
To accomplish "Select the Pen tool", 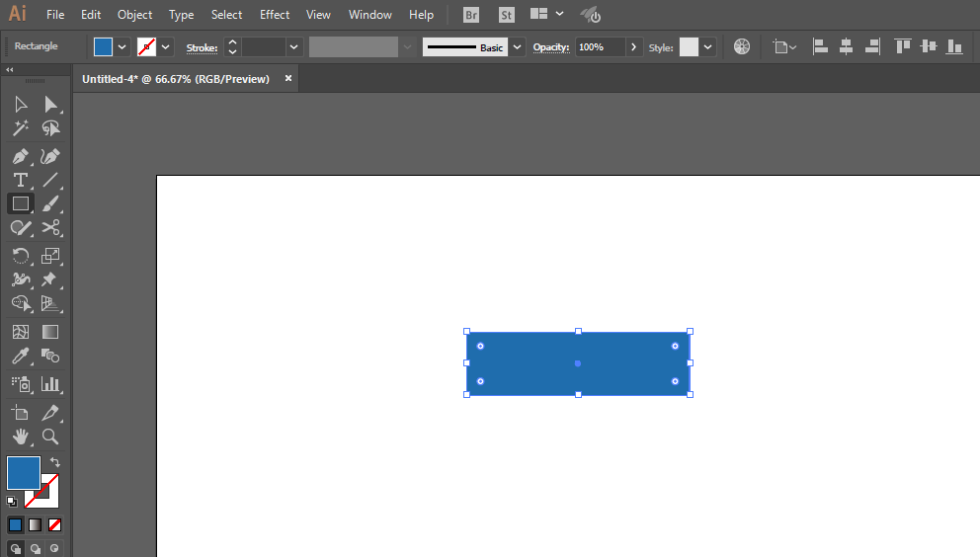I will pos(21,156).
